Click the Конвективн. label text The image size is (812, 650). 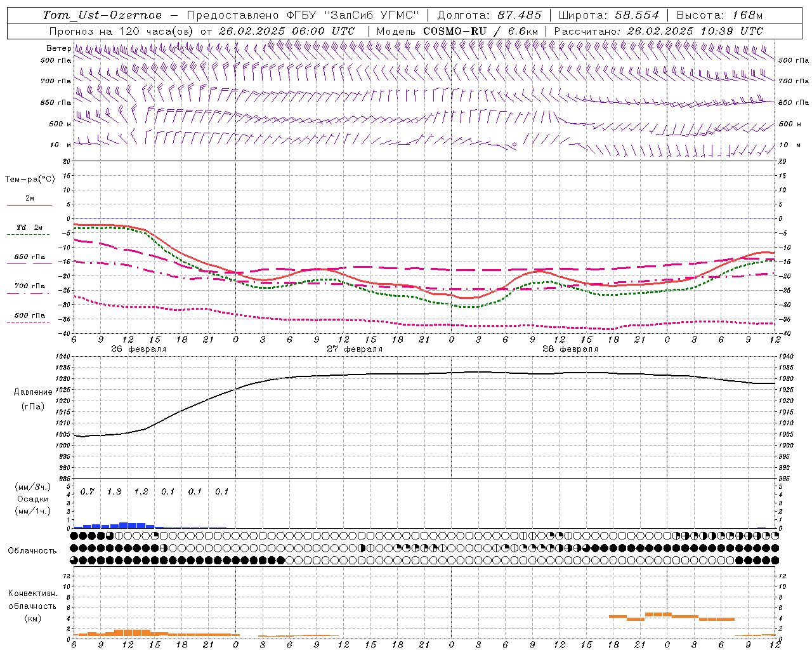(32, 594)
